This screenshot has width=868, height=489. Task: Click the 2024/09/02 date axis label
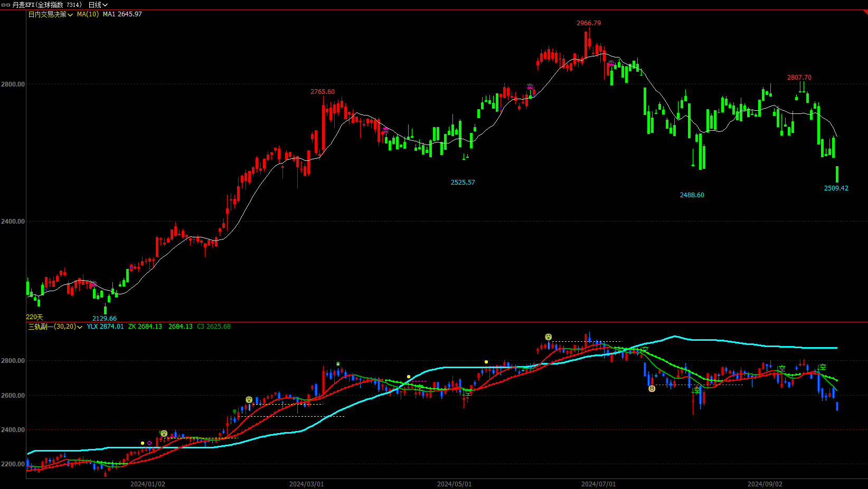(765, 484)
